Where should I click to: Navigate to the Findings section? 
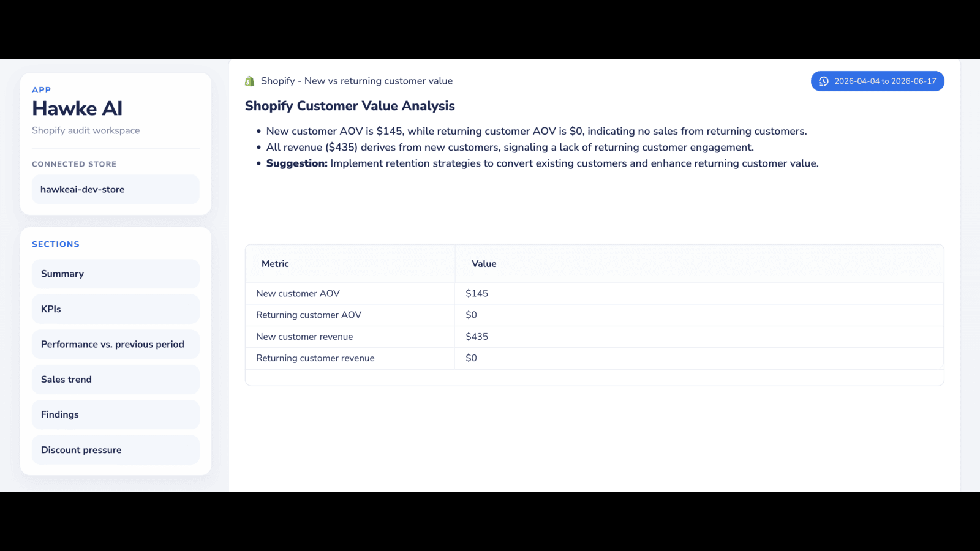(116, 414)
